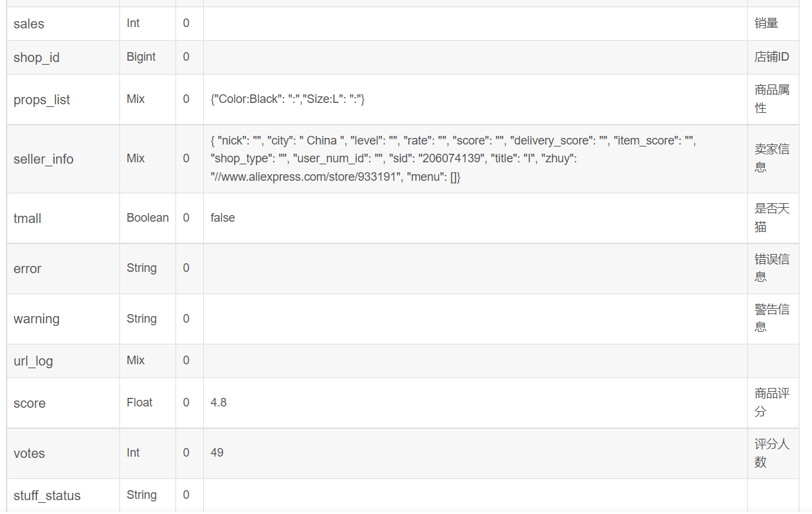
Task: Click the Bigint type in shop_id row
Action: (141, 57)
